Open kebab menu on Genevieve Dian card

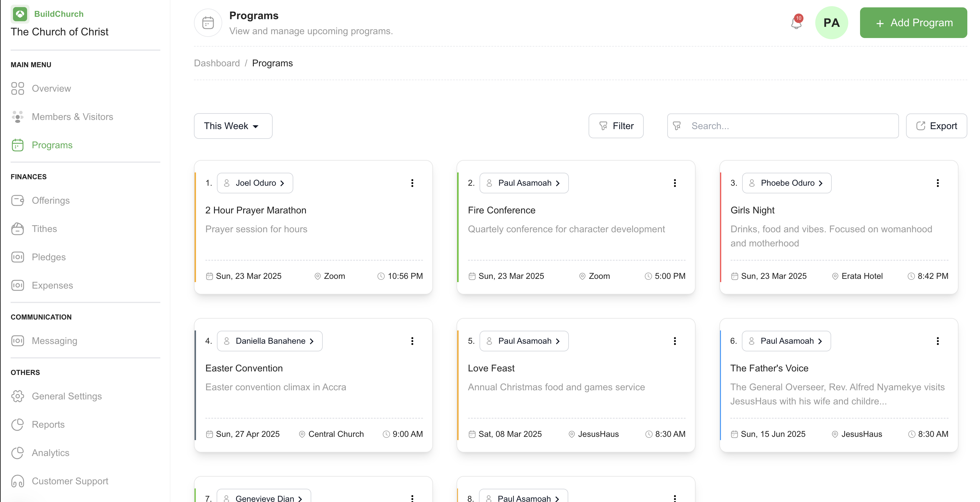click(412, 498)
